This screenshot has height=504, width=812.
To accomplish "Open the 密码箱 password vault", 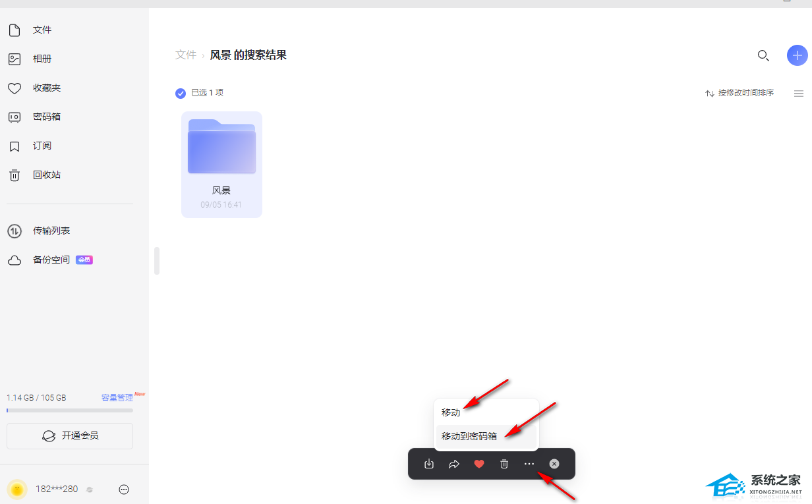I will 47,117.
